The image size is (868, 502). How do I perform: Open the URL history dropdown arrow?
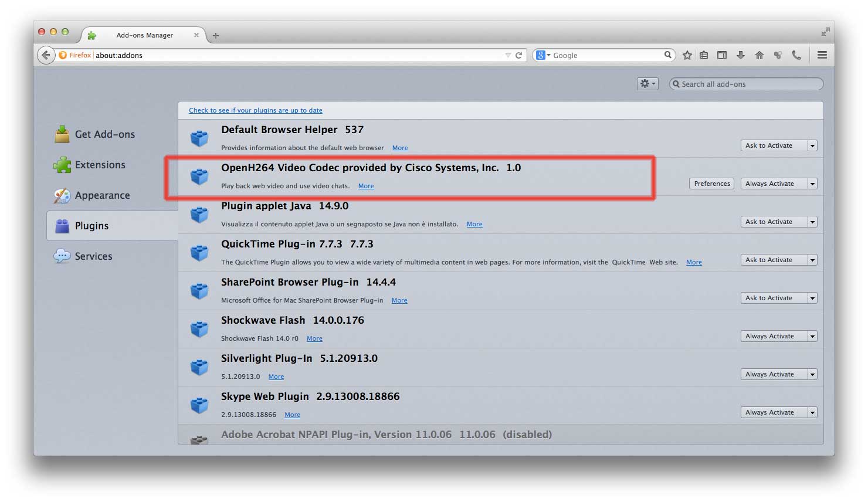508,55
